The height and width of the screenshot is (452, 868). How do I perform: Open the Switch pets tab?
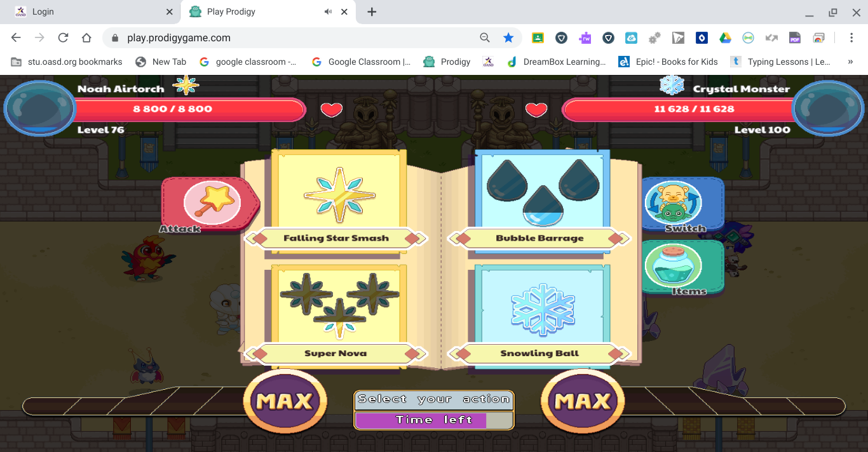[x=684, y=204]
